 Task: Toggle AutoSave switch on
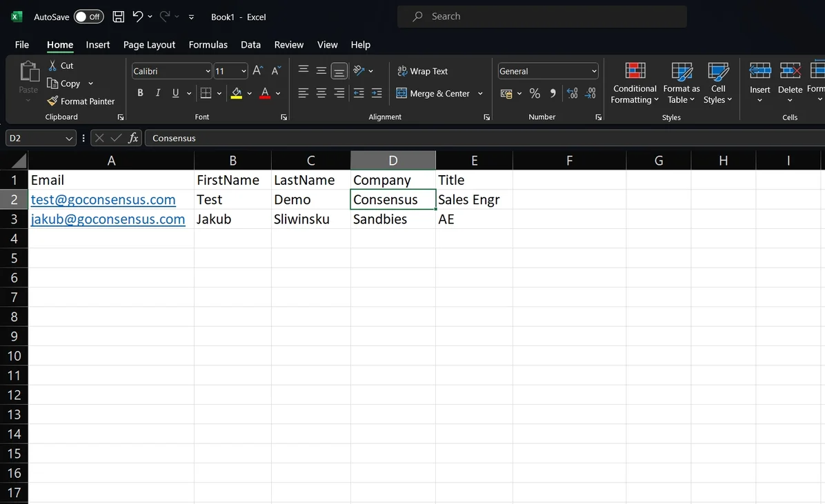(88, 17)
